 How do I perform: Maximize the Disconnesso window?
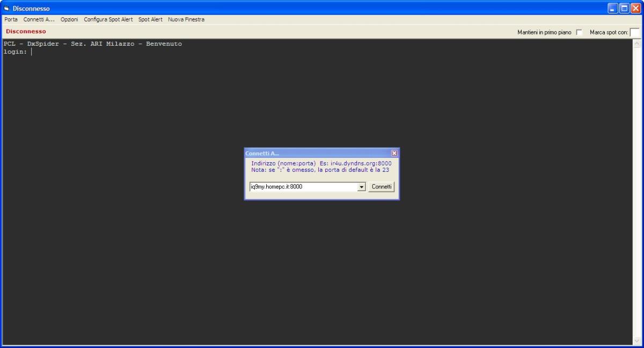(624, 8)
